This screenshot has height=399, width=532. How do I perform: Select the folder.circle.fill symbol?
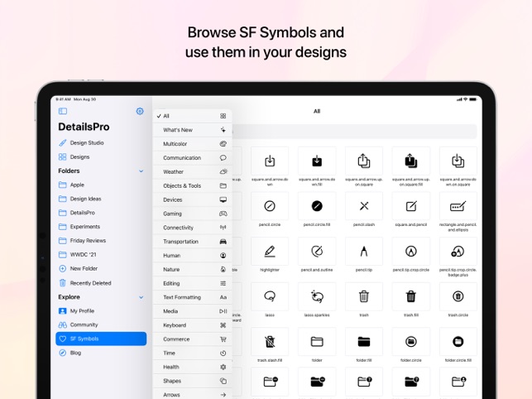[x=458, y=342]
